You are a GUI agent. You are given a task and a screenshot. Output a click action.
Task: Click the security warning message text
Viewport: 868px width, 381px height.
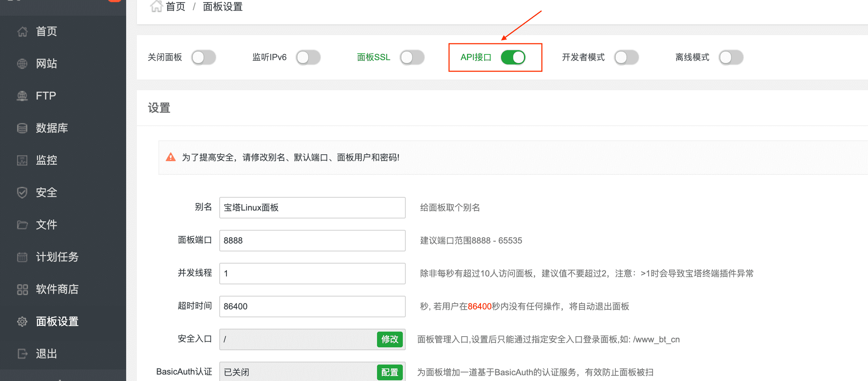[x=291, y=158]
